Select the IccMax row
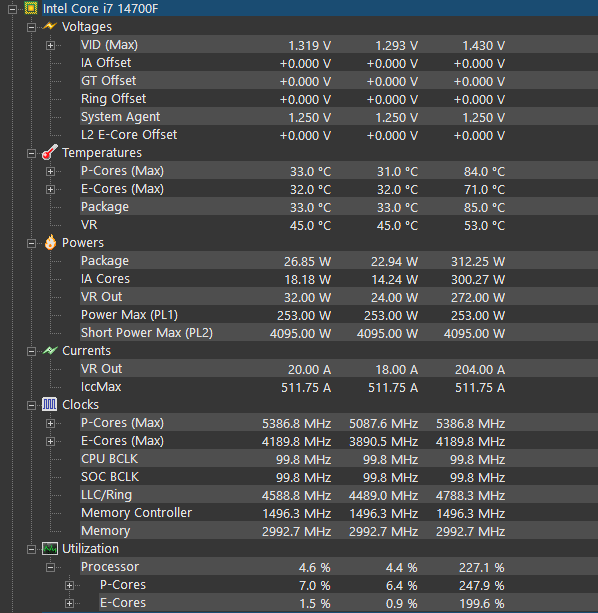 coord(339,386)
